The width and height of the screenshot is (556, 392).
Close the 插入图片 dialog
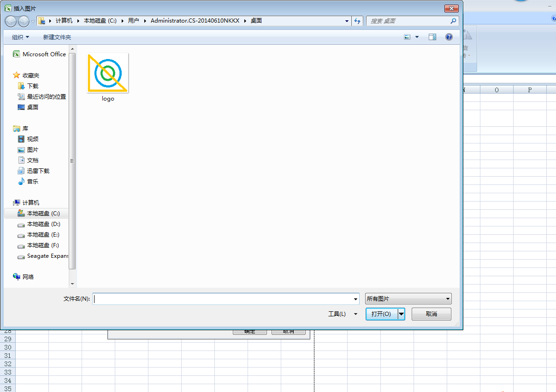pyautogui.click(x=451, y=8)
